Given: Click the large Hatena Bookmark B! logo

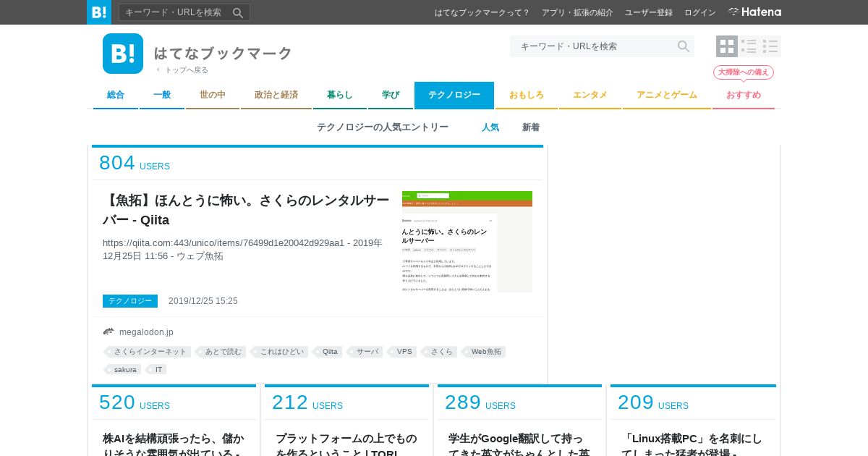Looking at the screenshot, I should pos(123,54).
